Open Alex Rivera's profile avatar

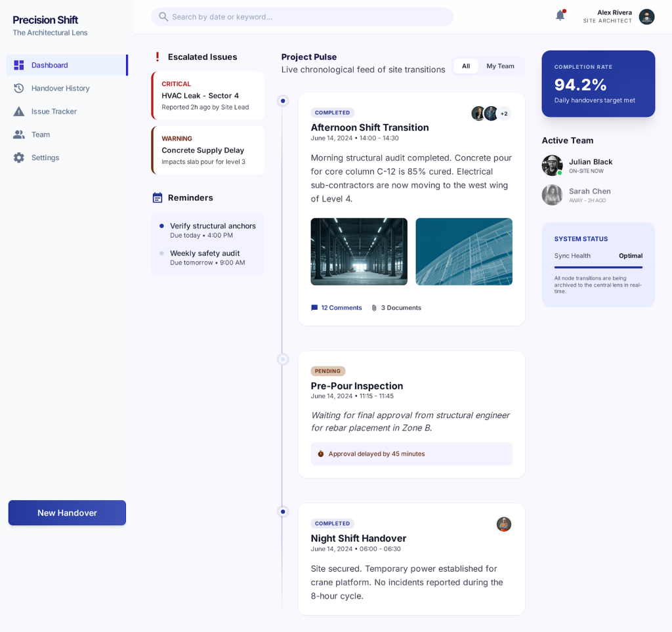[x=646, y=17]
